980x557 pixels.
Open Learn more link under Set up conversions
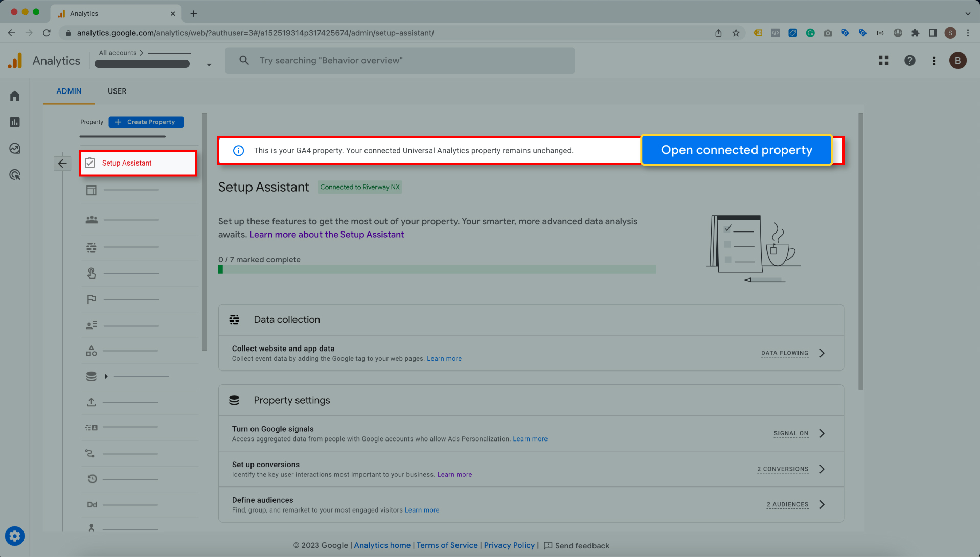[x=454, y=475]
